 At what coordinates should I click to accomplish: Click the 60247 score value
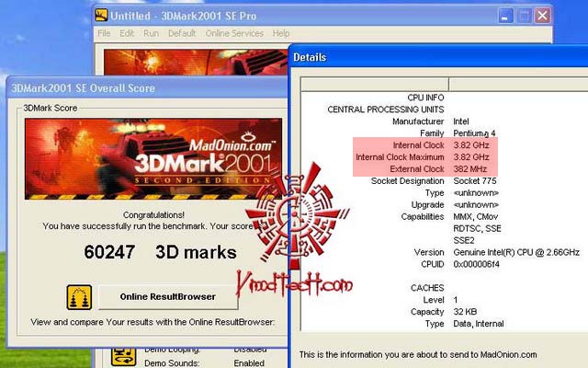(x=109, y=252)
